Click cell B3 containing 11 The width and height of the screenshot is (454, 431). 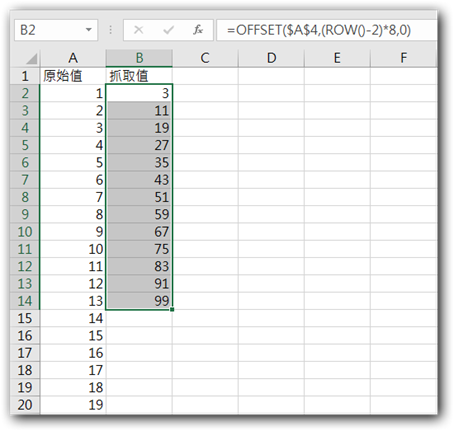click(x=139, y=111)
